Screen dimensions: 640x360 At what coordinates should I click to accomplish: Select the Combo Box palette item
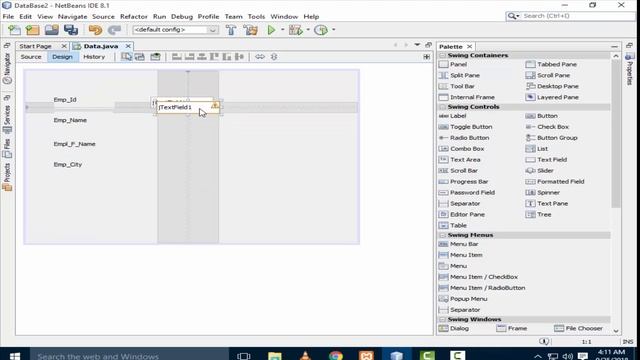tap(461, 149)
